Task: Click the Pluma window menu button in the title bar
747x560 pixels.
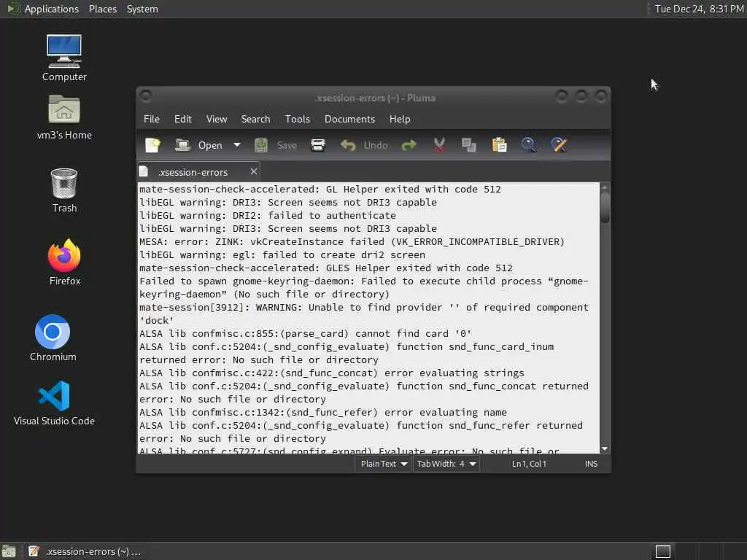Action: pos(146,96)
